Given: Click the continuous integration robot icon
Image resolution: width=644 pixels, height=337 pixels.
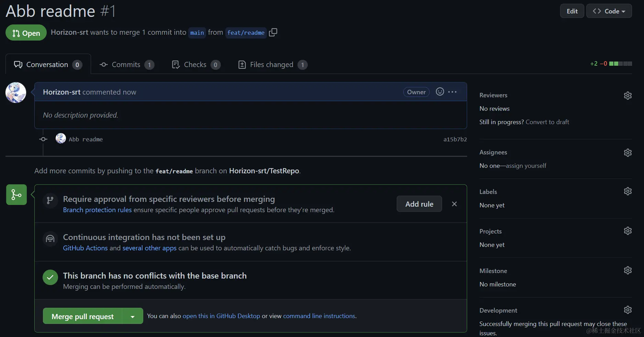Looking at the screenshot, I should point(50,239).
